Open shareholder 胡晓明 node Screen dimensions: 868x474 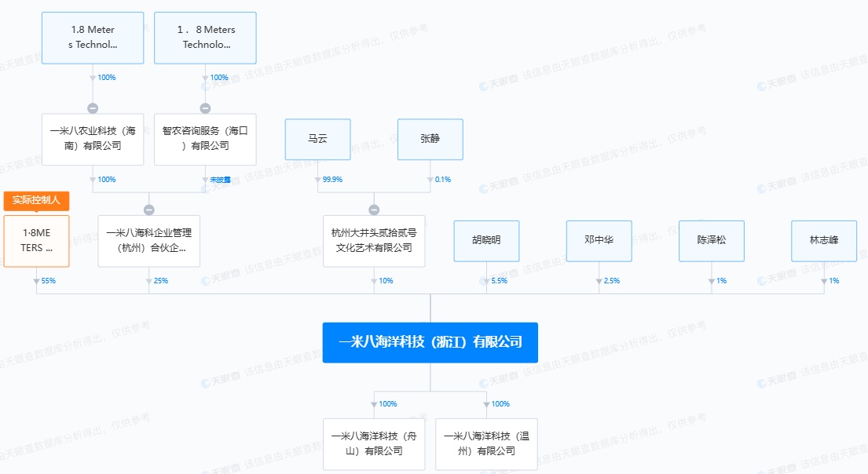pyautogui.click(x=486, y=241)
